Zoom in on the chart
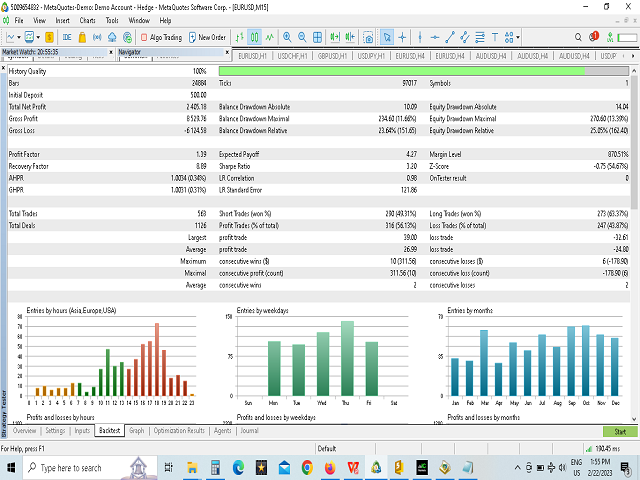 [x=287, y=38]
